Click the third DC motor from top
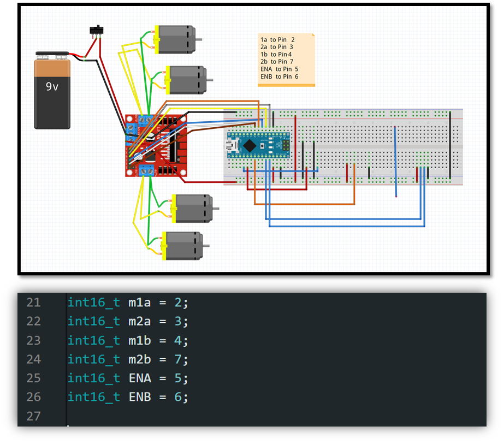Screen dimensions: 504x444 point(195,209)
